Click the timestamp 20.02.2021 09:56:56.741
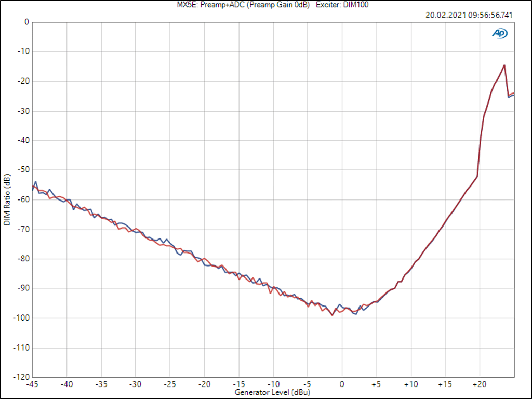 tap(469, 15)
